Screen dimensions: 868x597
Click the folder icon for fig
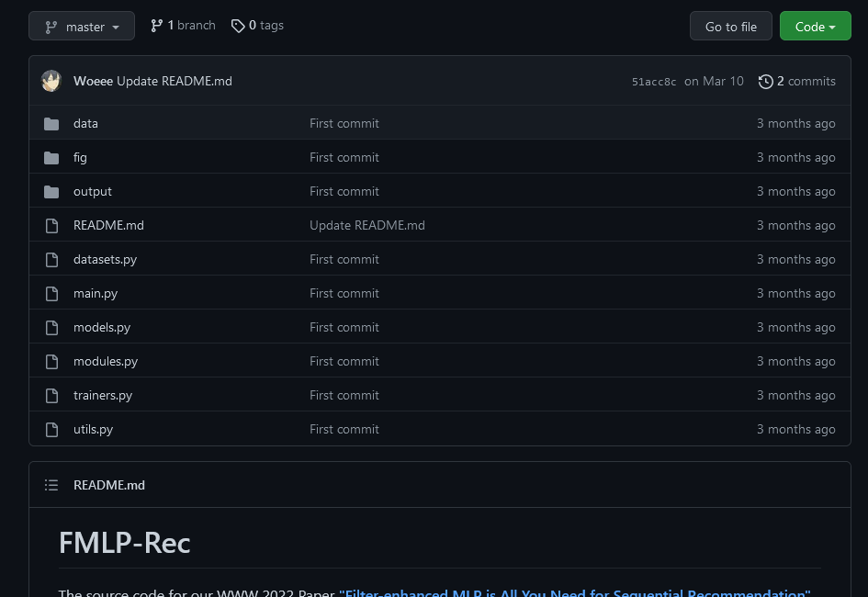pos(51,158)
